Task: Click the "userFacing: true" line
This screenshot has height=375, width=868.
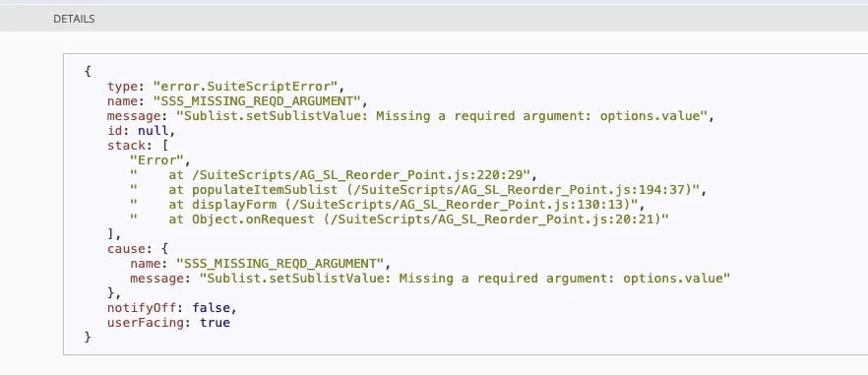Action: [168, 322]
